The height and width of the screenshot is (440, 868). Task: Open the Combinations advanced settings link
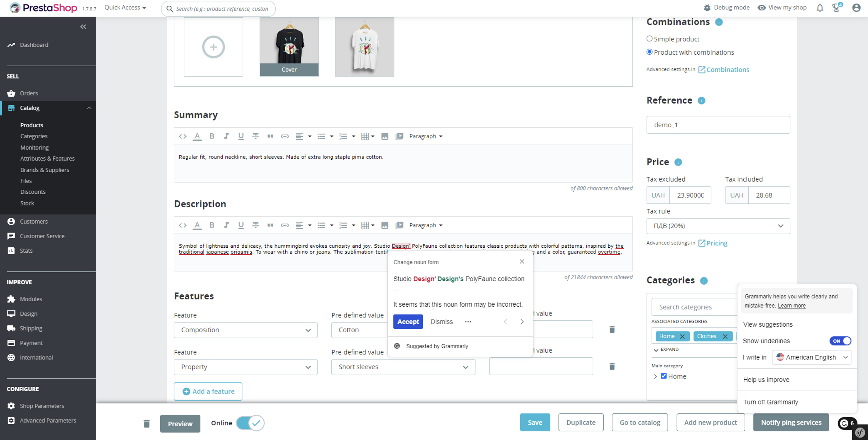[x=724, y=70]
